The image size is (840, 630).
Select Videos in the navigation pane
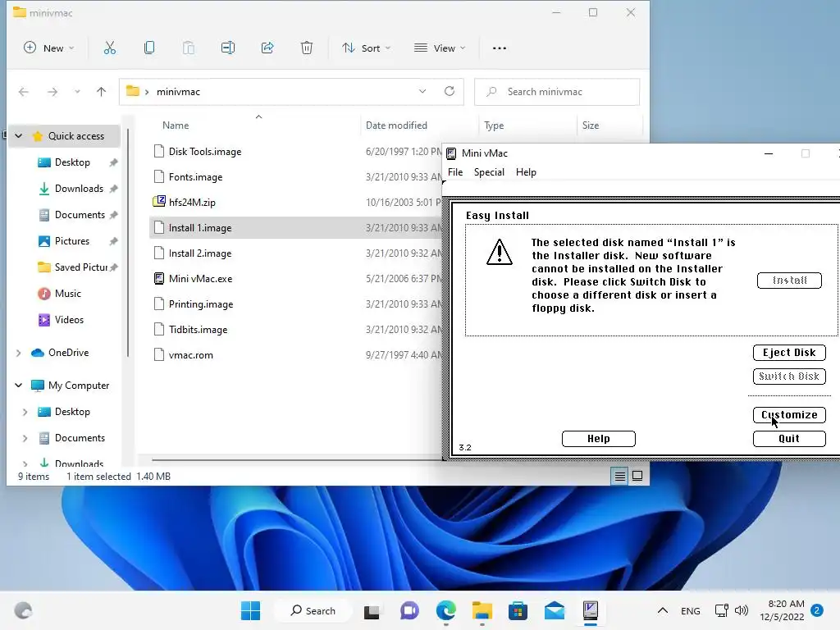69,320
